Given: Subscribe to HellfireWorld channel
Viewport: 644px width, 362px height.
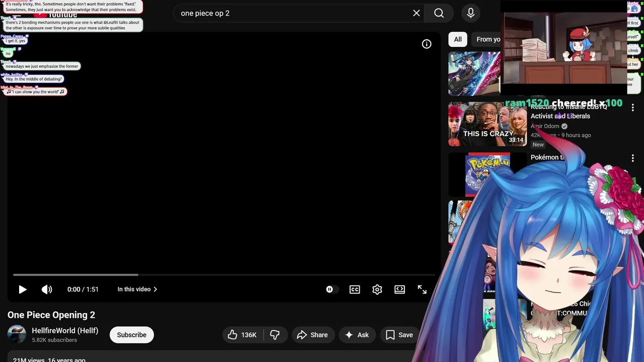Looking at the screenshot, I should [x=132, y=335].
